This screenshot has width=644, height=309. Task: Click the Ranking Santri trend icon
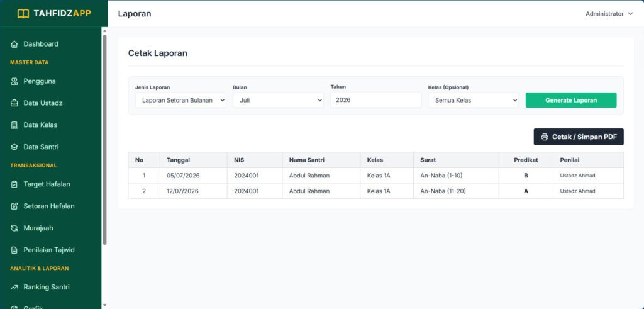click(x=14, y=287)
